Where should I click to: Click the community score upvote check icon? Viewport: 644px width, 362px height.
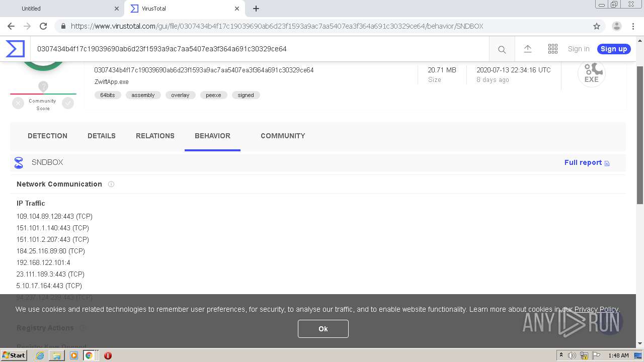pos(68,103)
